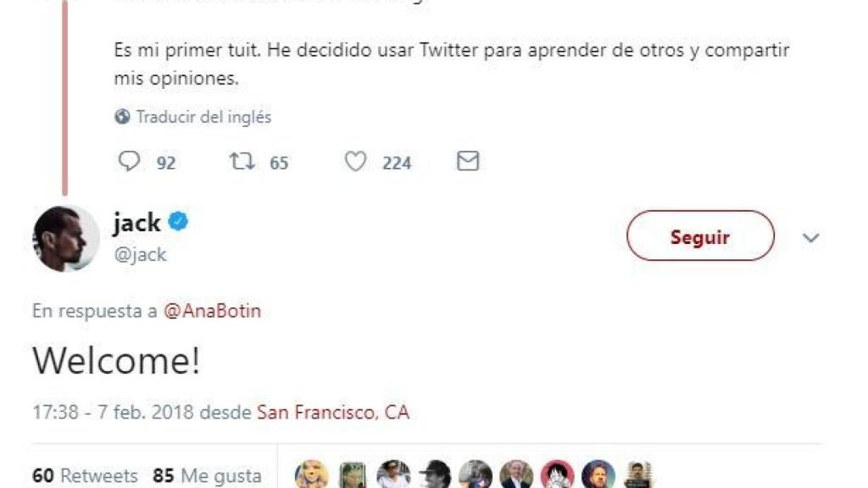Click Traducir del inglés to translate the tweet

pos(201,117)
